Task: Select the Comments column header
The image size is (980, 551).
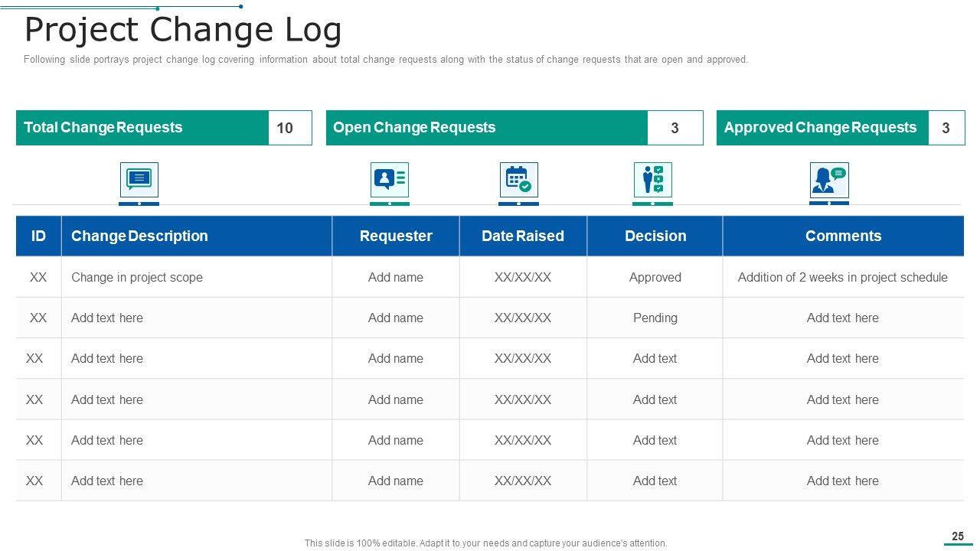Action: click(x=843, y=236)
